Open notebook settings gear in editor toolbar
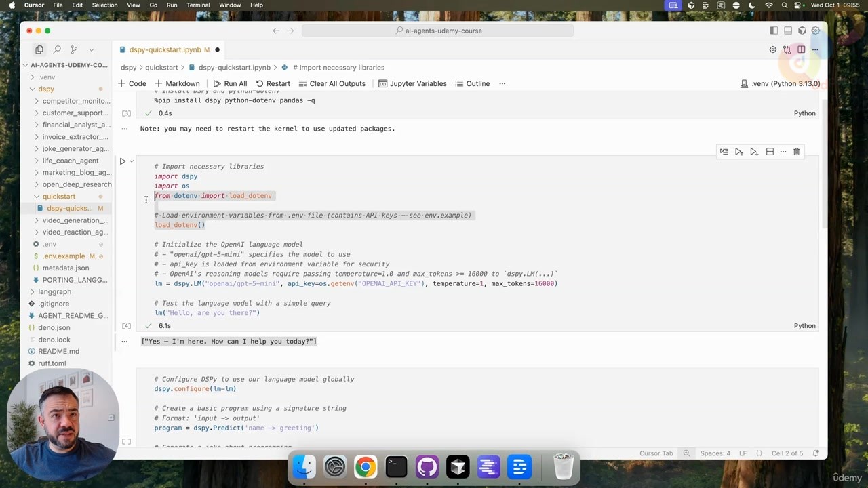 (772, 49)
